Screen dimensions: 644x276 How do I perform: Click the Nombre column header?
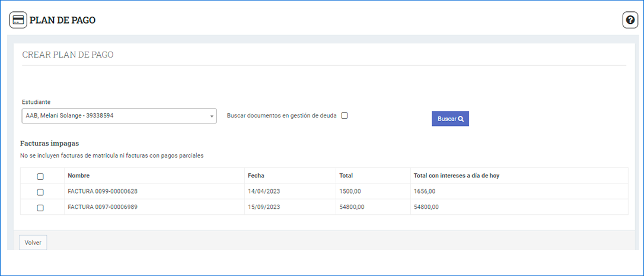click(x=79, y=176)
